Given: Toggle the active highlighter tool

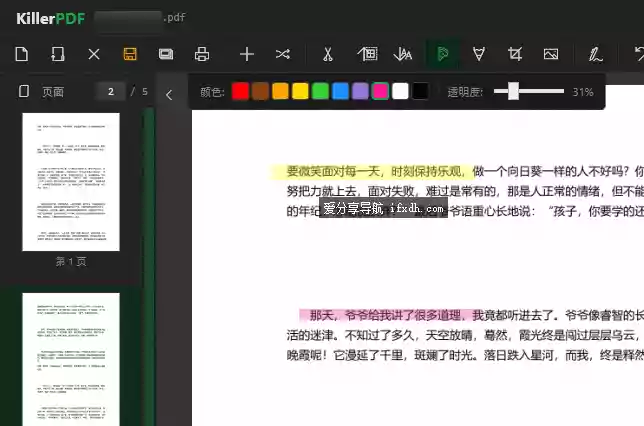Looking at the screenshot, I should tap(442, 54).
